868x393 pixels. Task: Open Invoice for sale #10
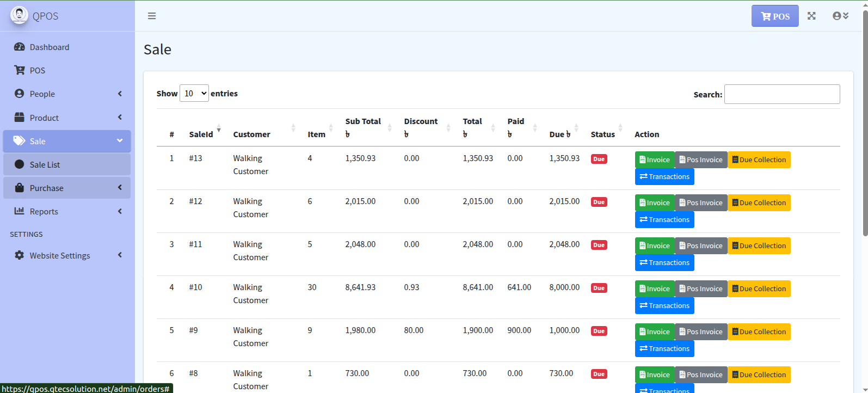(655, 289)
